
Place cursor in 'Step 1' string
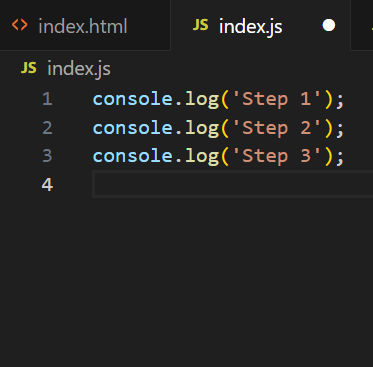point(277,99)
